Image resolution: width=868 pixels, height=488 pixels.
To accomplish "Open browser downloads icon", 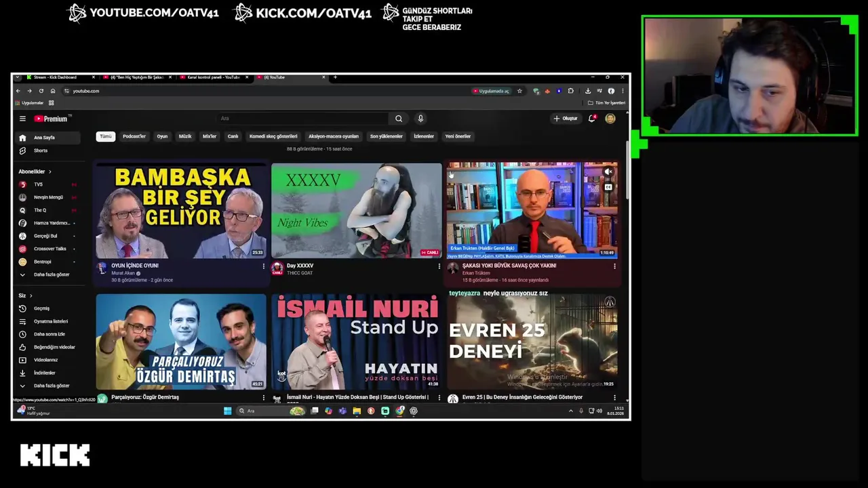I will coord(588,91).
